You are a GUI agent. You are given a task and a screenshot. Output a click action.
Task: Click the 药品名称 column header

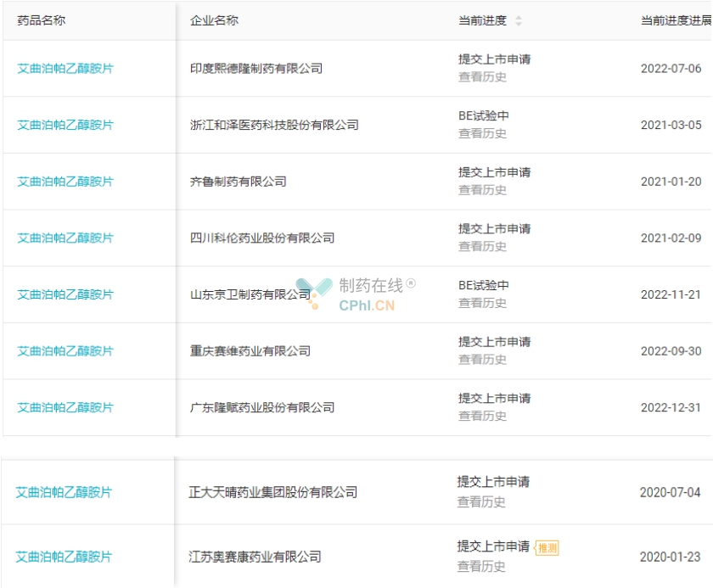(x=42, y=20)
